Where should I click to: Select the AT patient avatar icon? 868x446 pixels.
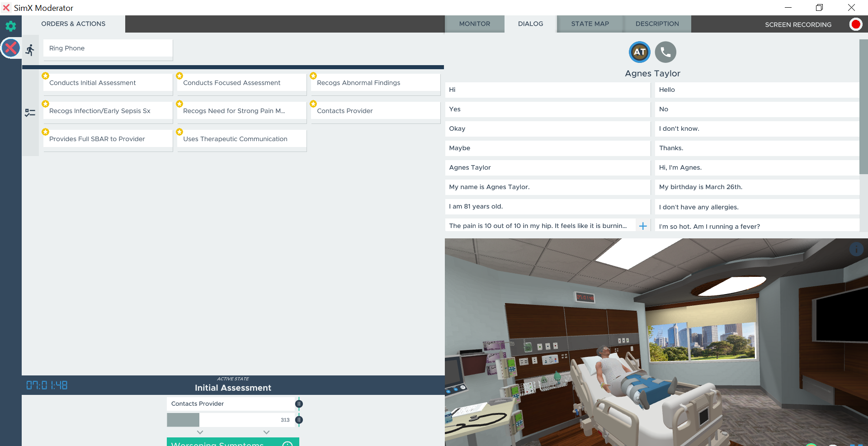coord(639,52)
